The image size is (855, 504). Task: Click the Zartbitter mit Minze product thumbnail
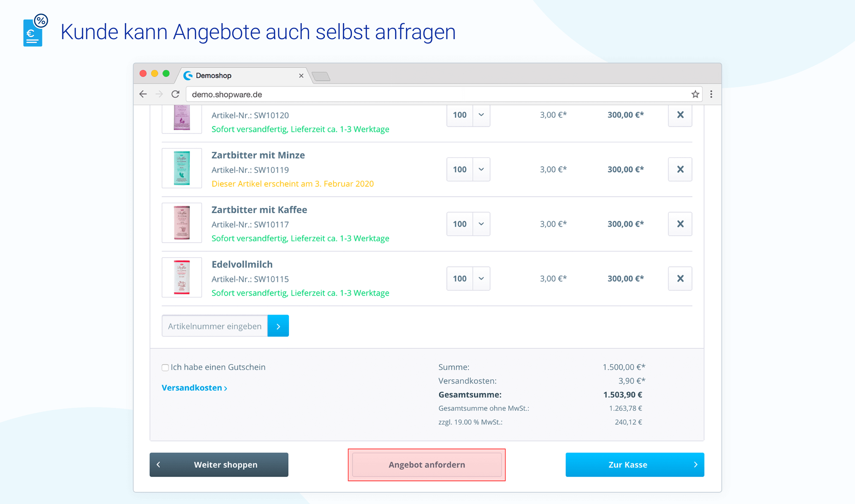click(x=182, y=168)
